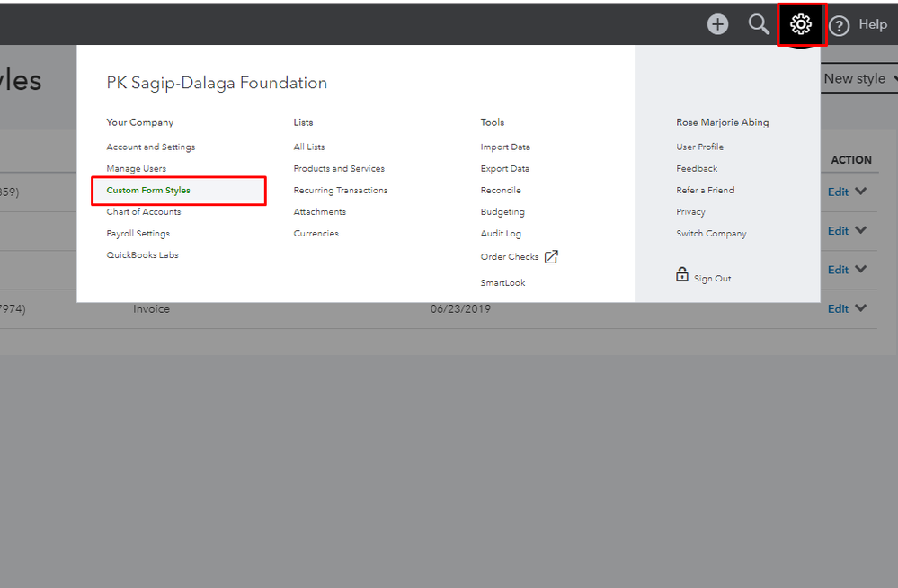The height and width of the screenshot is (588, 898).
Task: Click the Sign Out padlock icon
Action: (682, 275)
